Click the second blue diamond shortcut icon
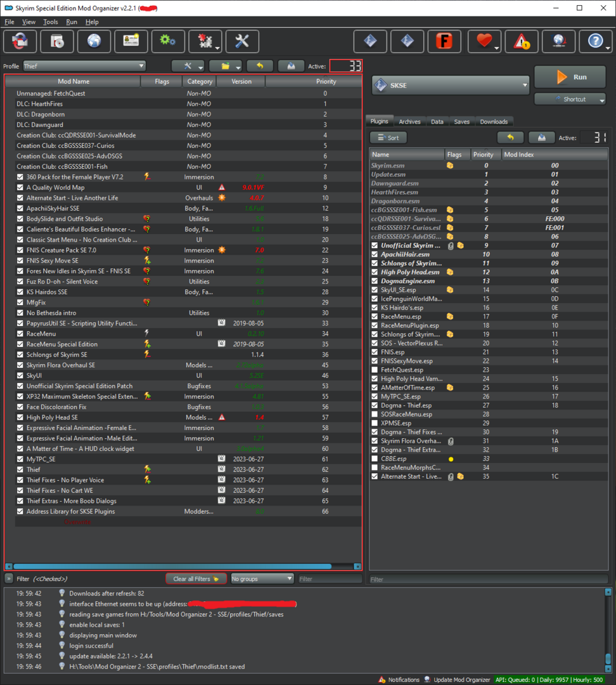This screenshot has width=616, height=685. pos(407,41)
